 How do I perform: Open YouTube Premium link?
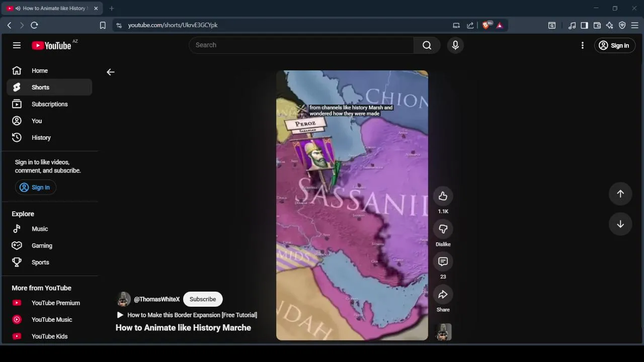pyautogui.click(x=49, y=303)
